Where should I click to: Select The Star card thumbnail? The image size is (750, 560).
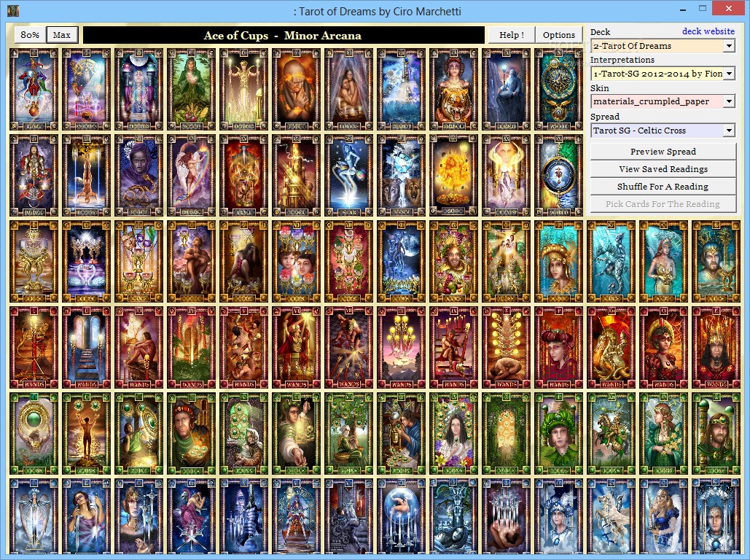(349, 175)
